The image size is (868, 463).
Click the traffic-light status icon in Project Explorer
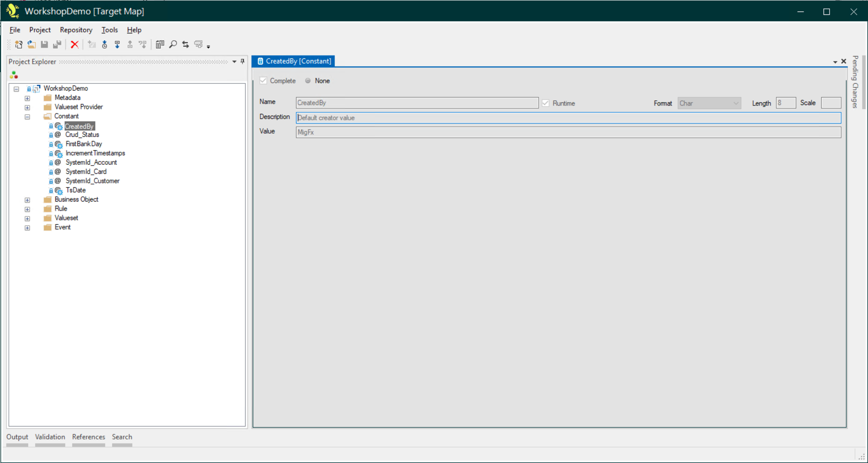point(14,75)
